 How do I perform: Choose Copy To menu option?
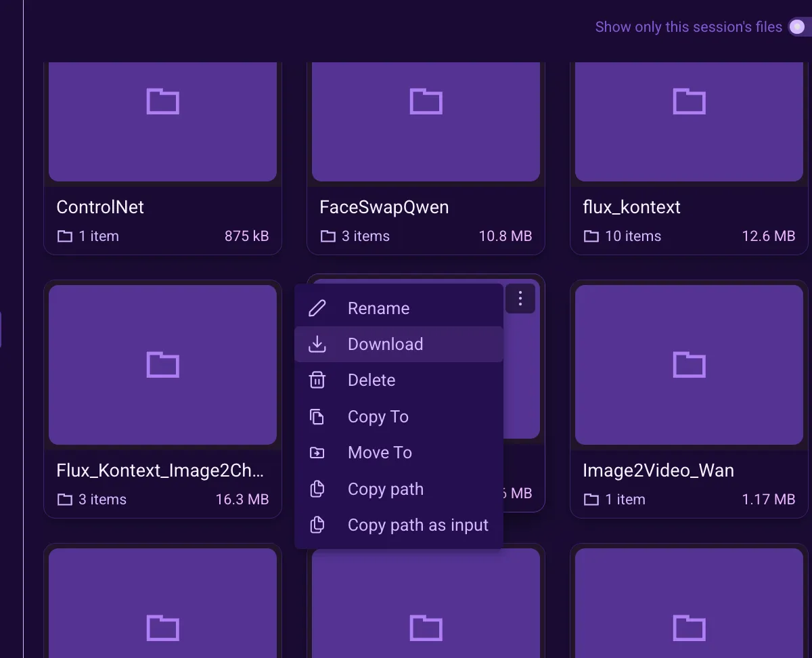click(x=399, y=416)
